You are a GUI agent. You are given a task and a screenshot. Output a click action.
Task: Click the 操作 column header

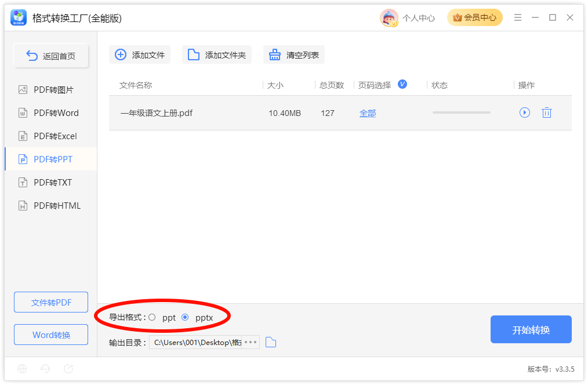(527, 85)
